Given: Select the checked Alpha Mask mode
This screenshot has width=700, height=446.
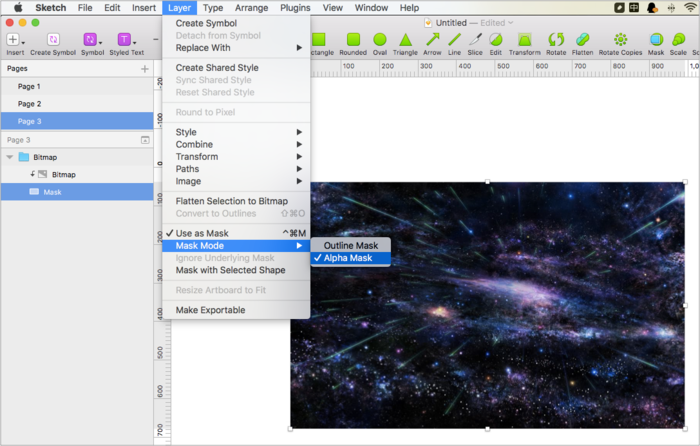Looking at the screenshot, I should [350, 258].
